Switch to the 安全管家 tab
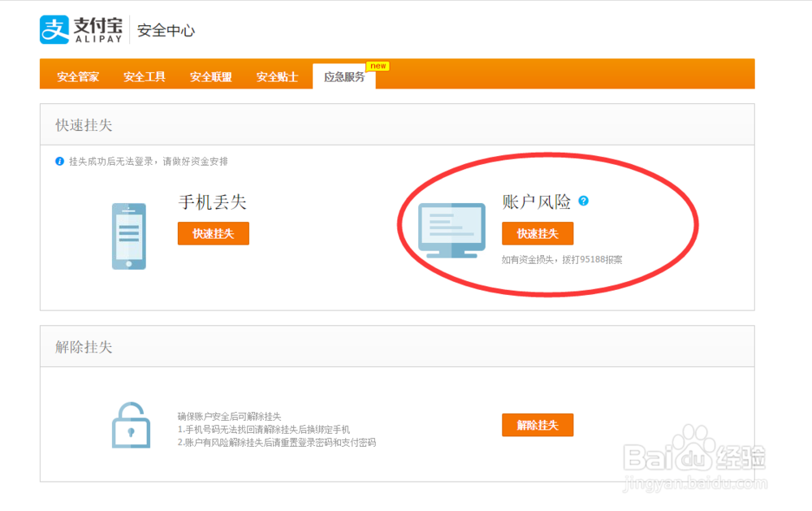 pyautogui.click(x=77, y=77)
